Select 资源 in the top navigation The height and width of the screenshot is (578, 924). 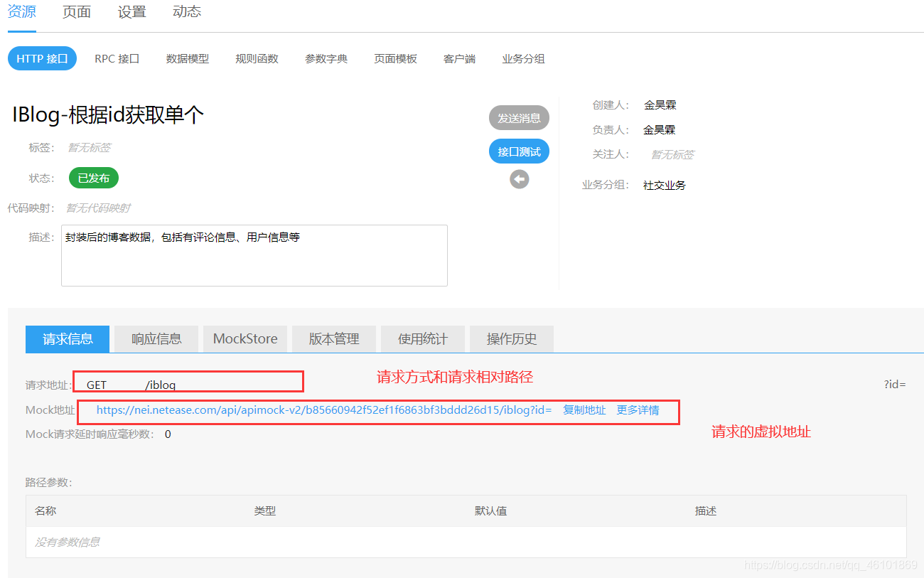21,11
